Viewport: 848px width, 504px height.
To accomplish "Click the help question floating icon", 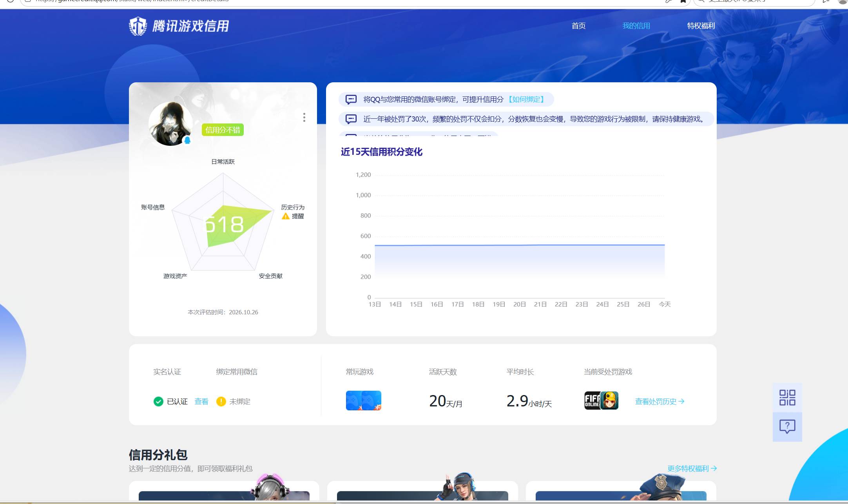I will pyautogui.click(x=787, y=427).
